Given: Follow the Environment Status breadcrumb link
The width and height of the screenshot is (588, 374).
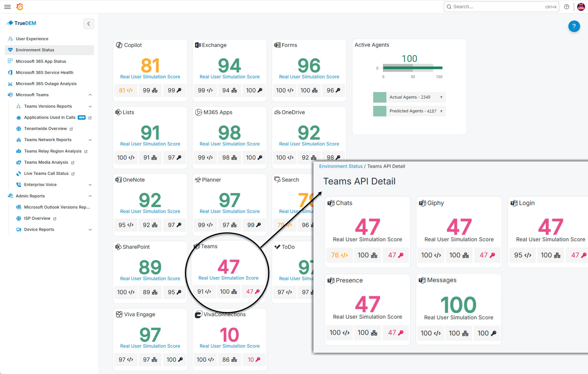Looking at the screenshot, I should 341,166.
